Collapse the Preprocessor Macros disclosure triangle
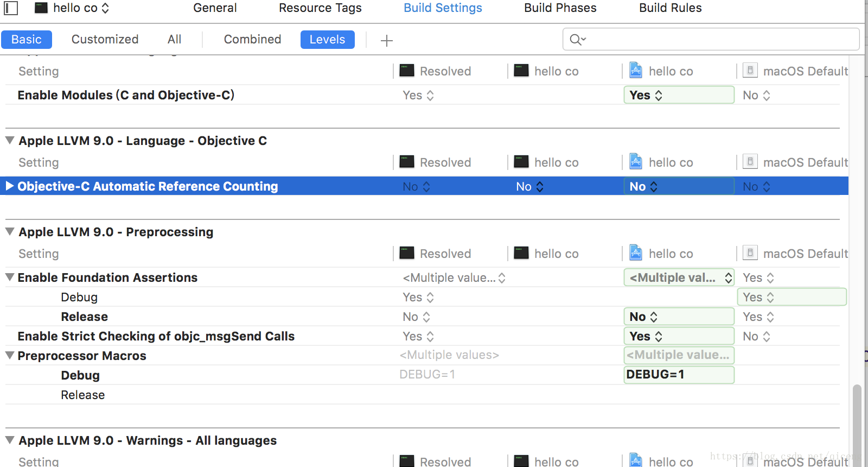The image size is (868, 467). click(x=10, y=355)
